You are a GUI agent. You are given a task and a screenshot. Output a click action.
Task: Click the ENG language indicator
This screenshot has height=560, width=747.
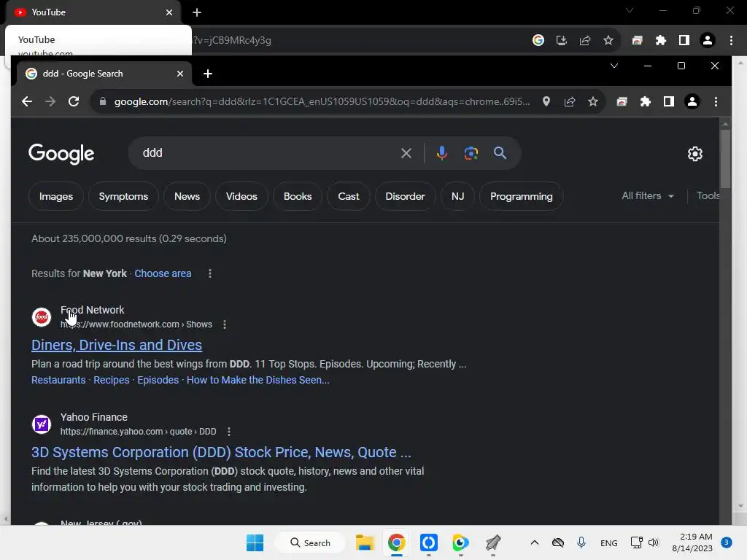[609, 542]
